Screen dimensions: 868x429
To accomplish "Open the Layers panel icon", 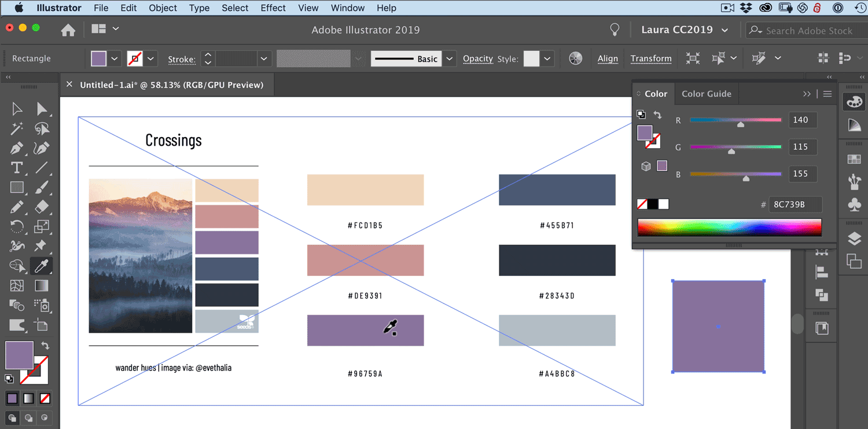I will 854,238.
